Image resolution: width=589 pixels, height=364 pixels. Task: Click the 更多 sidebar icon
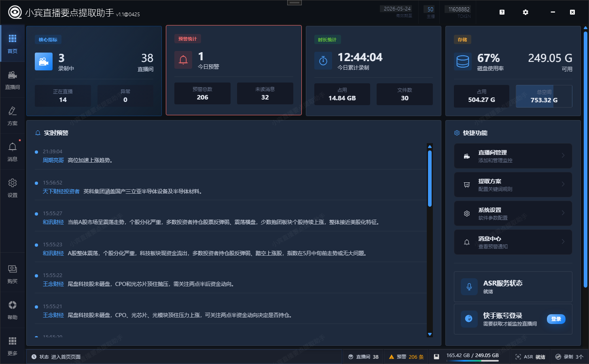pos(13,346)
